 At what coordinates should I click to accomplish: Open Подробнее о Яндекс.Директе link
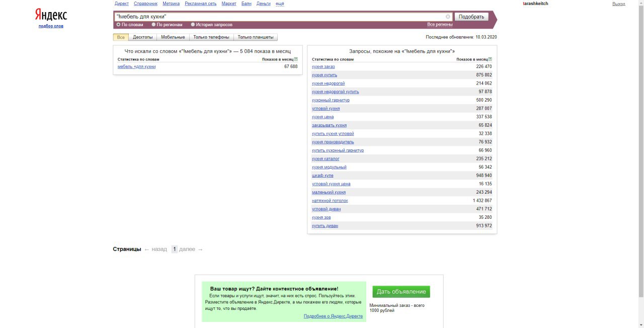point(333,316)
